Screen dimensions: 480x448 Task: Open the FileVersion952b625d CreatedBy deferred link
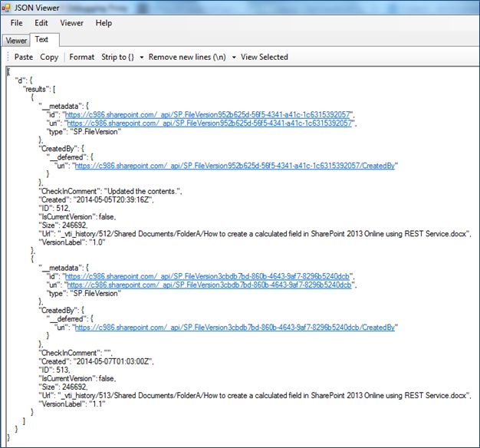coord(235,166)
